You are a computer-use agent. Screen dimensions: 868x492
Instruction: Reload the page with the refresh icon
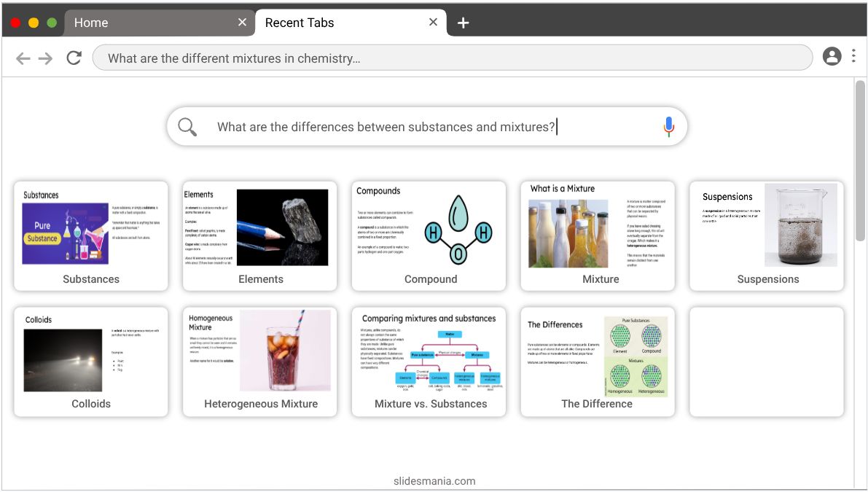tap(74, 58)
